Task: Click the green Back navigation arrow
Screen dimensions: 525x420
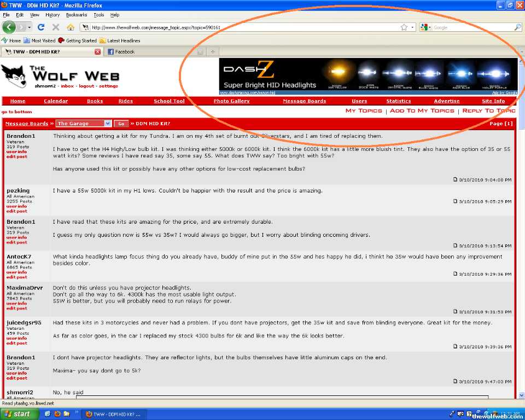Action: 9,27
